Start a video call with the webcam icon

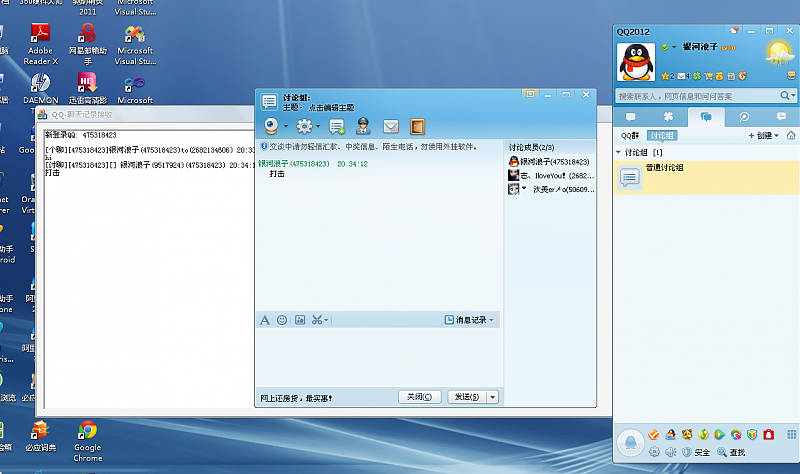tap(272, 126)
